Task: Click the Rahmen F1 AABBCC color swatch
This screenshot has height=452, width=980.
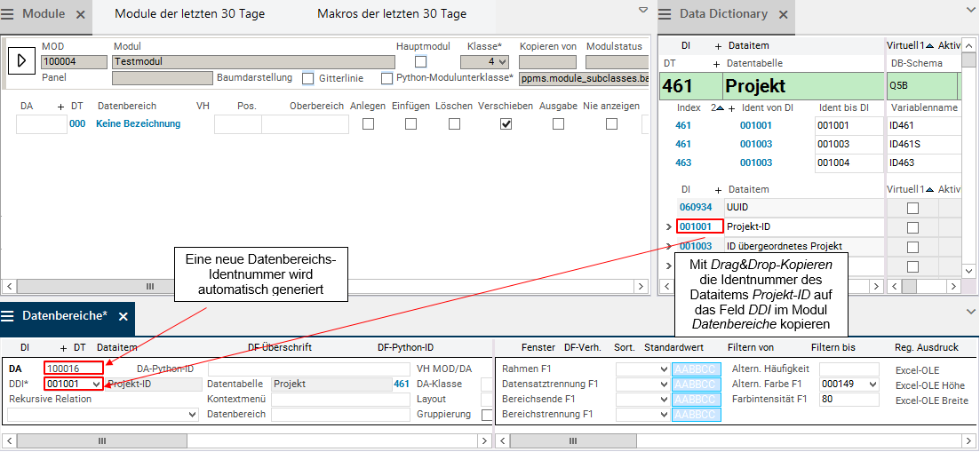Action: [x=697, y=369]
